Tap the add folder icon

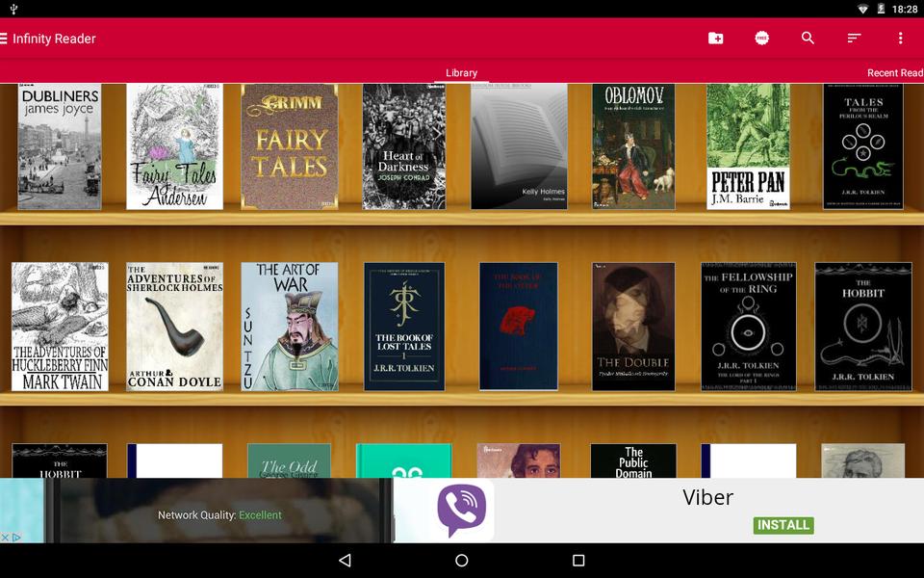click(x=715, y=39)
